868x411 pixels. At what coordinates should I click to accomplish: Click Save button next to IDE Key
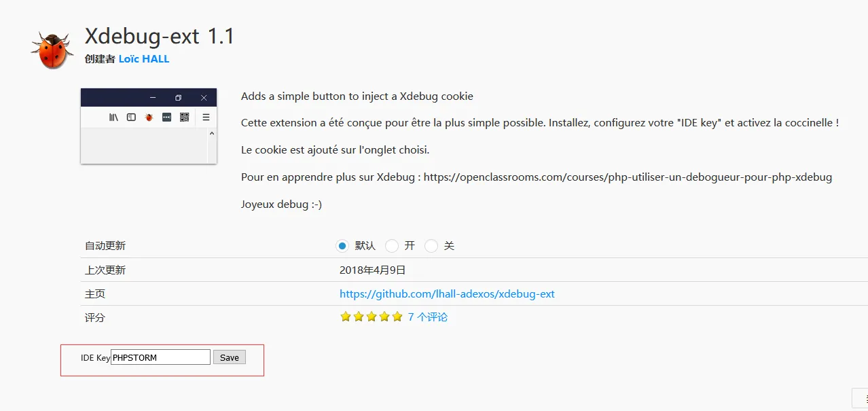coord(230,357)
